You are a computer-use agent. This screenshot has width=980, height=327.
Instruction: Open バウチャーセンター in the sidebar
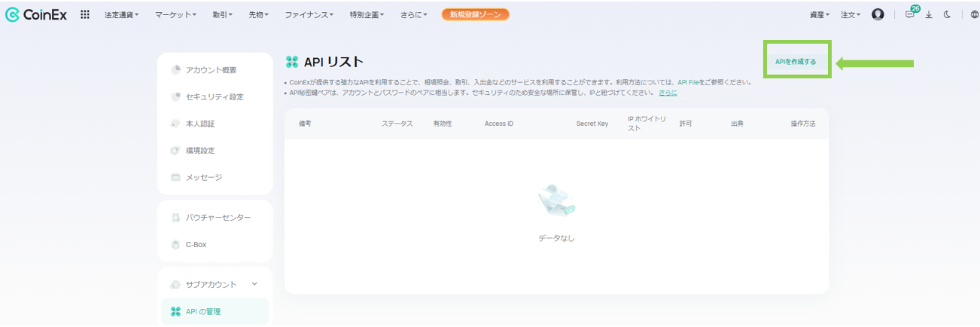pyautogui.click(x=218, y=218)
